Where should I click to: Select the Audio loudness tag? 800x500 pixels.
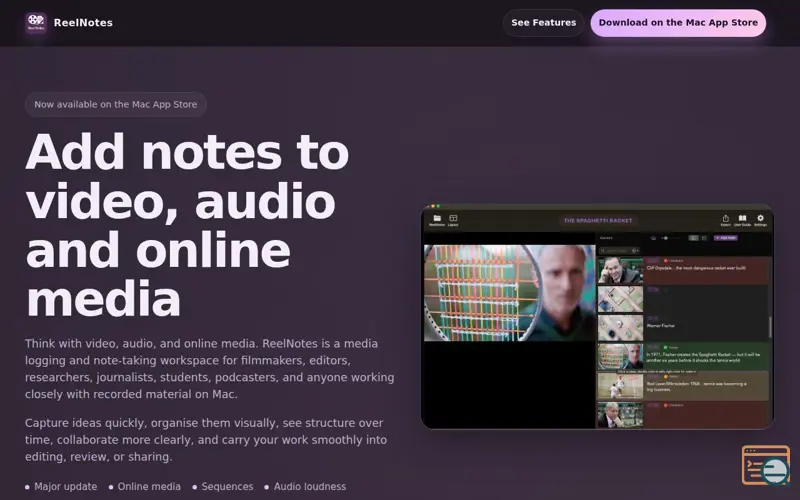point(305,487)
